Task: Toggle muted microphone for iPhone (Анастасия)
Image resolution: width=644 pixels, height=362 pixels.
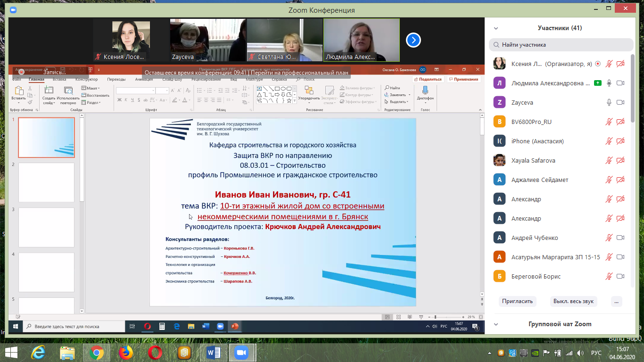Action: point(609,141)
